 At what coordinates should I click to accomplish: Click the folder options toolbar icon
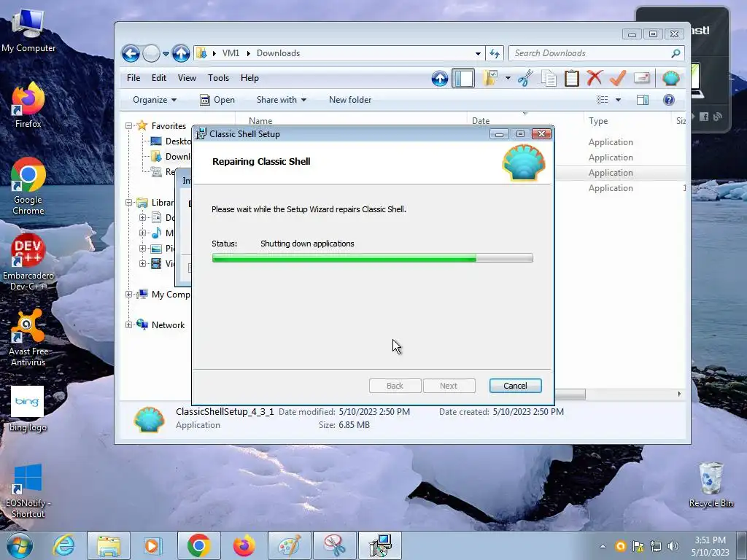pyautogui.click(x=489, y=78)
